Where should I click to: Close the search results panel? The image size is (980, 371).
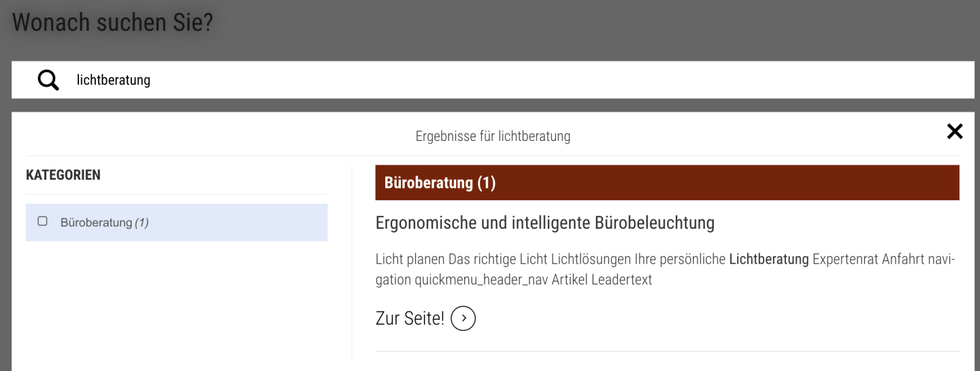coord(955,131)
